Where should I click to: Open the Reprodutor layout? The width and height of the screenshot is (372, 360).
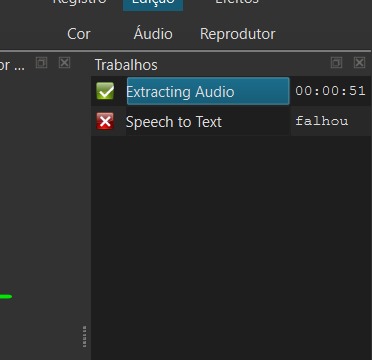(238, 34)
